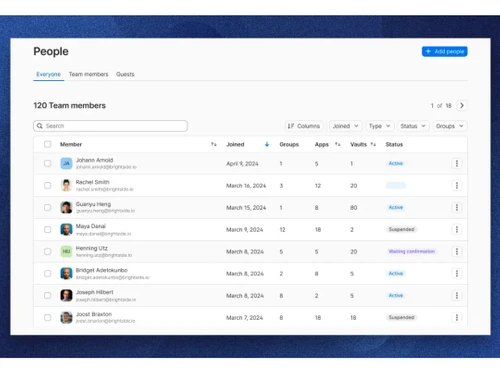Click Henning Utz's HU initials avatar

66,251
